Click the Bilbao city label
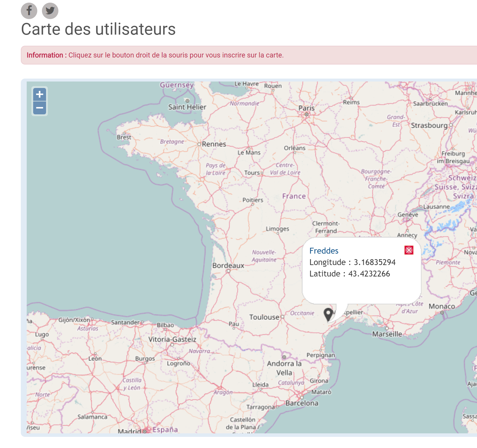477x448 pixels. (165, 325)
